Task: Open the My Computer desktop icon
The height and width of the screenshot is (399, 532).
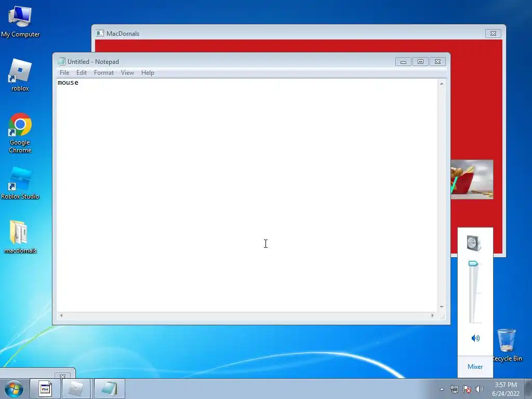Action: [20, 22]
